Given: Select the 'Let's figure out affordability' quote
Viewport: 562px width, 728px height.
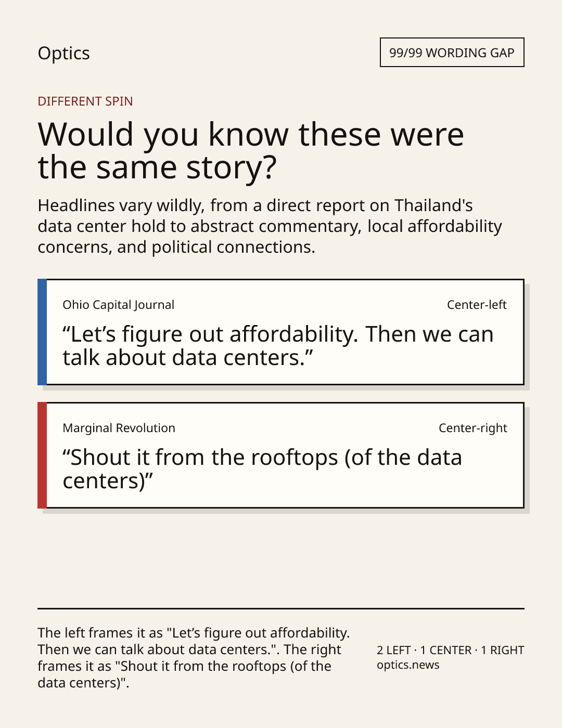Looking at the screenshot, I should coord(278,346).
